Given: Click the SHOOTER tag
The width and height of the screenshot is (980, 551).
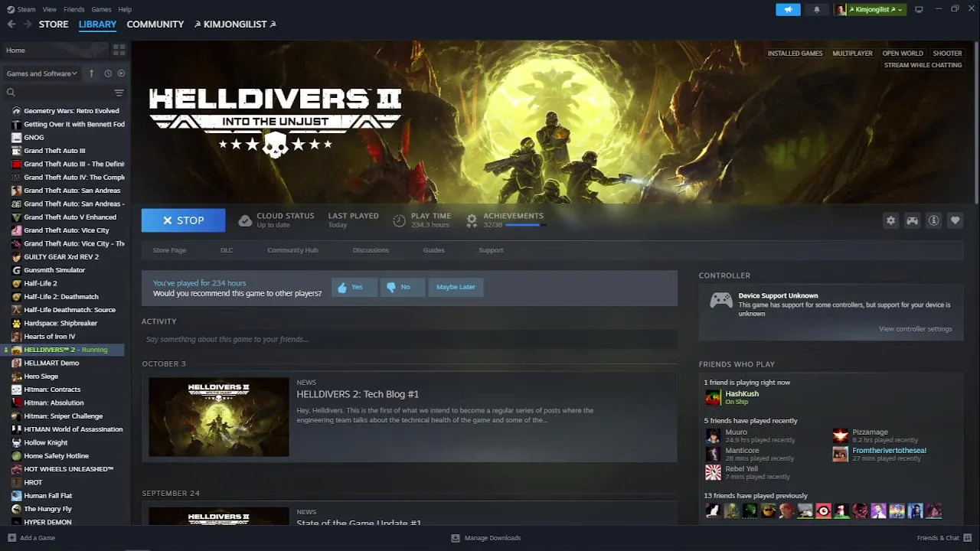Looking at the screenshot, I should click(947, 54).
